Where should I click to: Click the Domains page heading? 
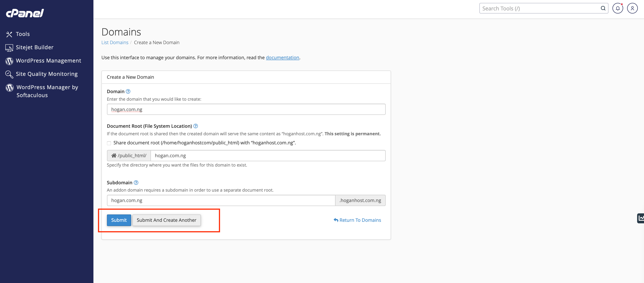click(x=121, y=32)
